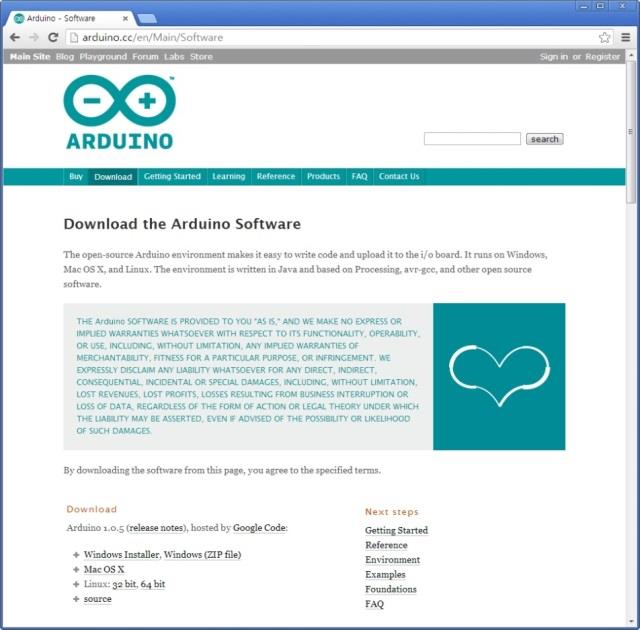Click the heart donation image
The image size is (640, 630).
[x=499, y=376]
